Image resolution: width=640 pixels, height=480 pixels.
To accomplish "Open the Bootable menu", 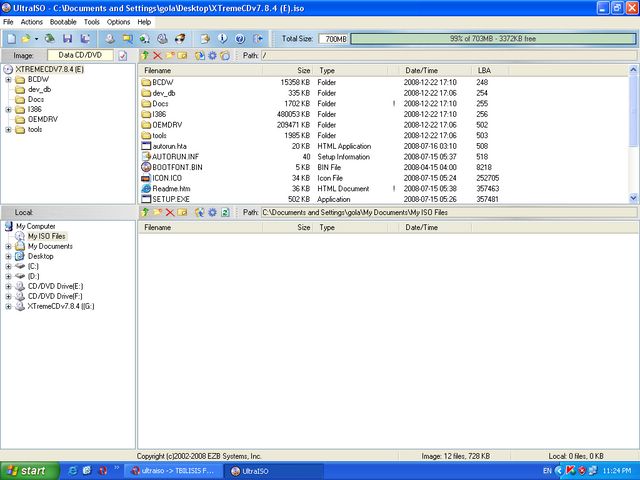I will [63, 22].
